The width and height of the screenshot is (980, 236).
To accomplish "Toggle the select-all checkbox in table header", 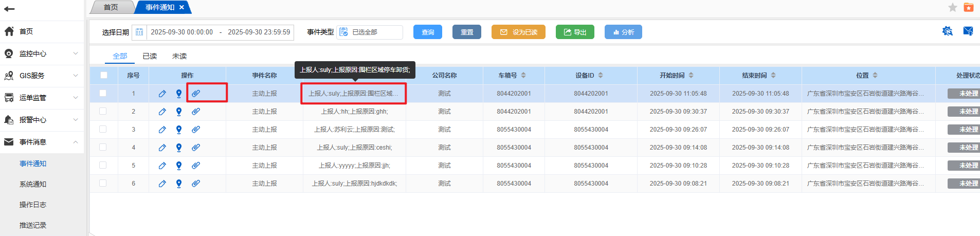I will tap(104, 75).
